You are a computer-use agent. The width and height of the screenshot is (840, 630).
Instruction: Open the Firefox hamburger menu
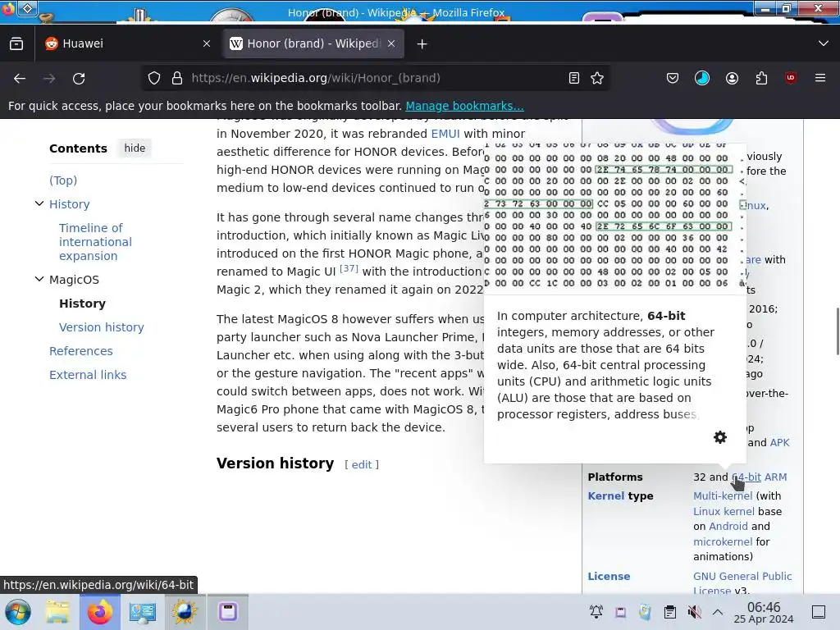[820, 78]
